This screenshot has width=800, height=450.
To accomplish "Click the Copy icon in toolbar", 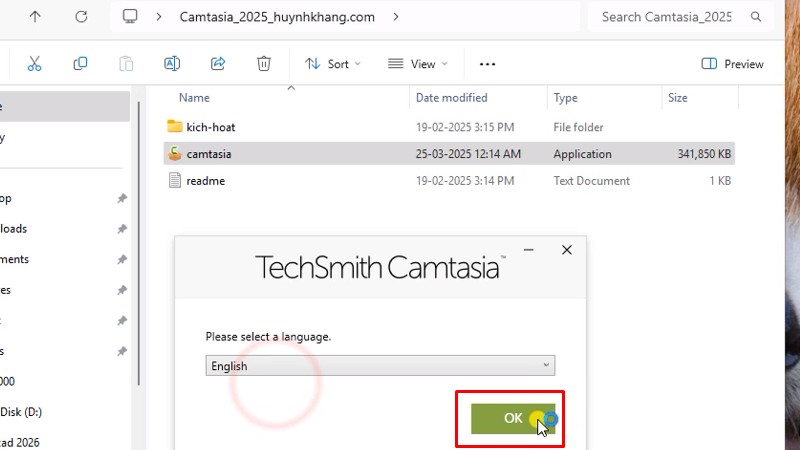I will click(80, 64).
